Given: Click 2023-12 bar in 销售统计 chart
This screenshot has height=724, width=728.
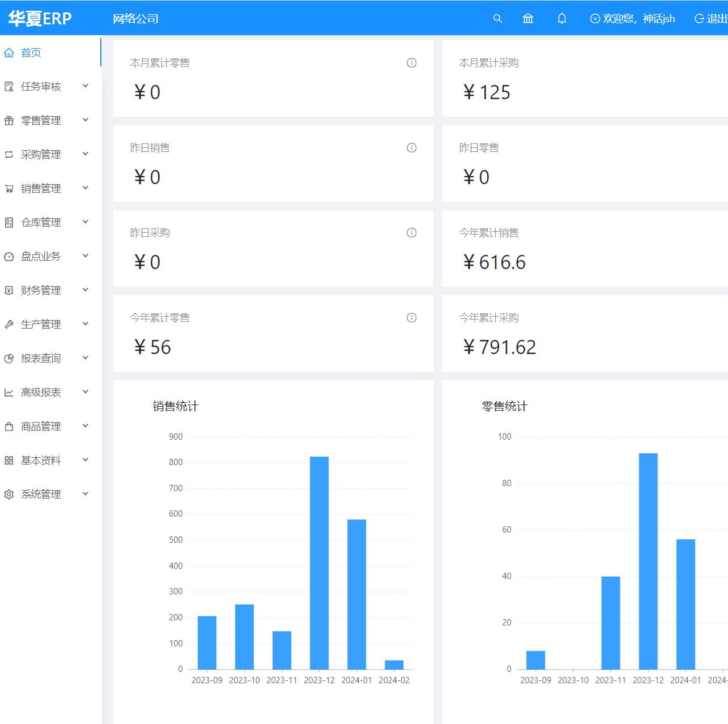Looking at the screenshot, I should click(319, 563).
